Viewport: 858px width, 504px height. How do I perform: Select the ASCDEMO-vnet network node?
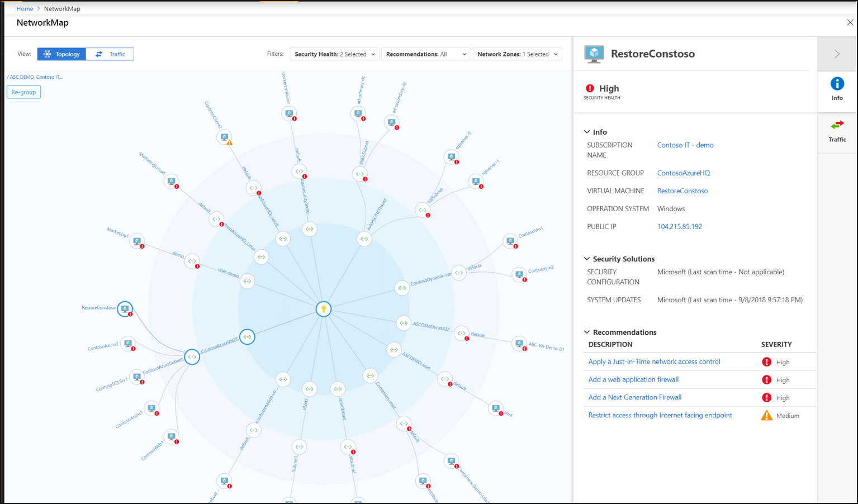[x=394, y=350]
